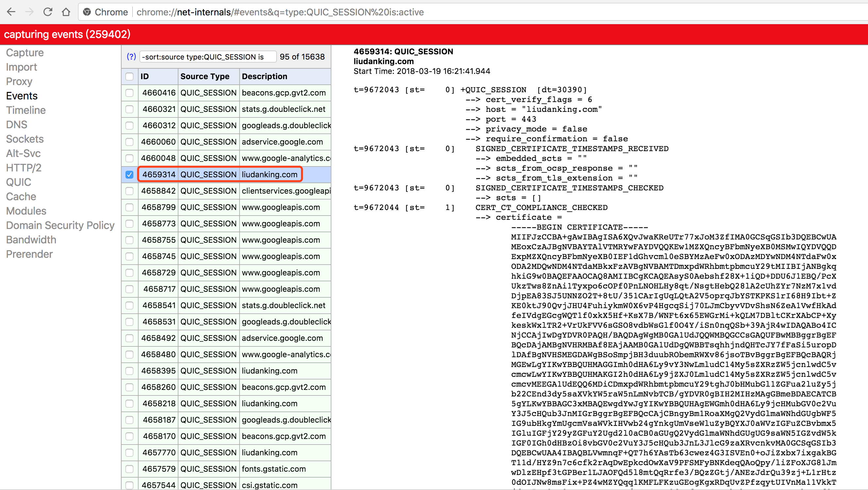Open the Domain Security Policy tab
Viewport: 868px width, 490px height.
click(x=60, y=225)
